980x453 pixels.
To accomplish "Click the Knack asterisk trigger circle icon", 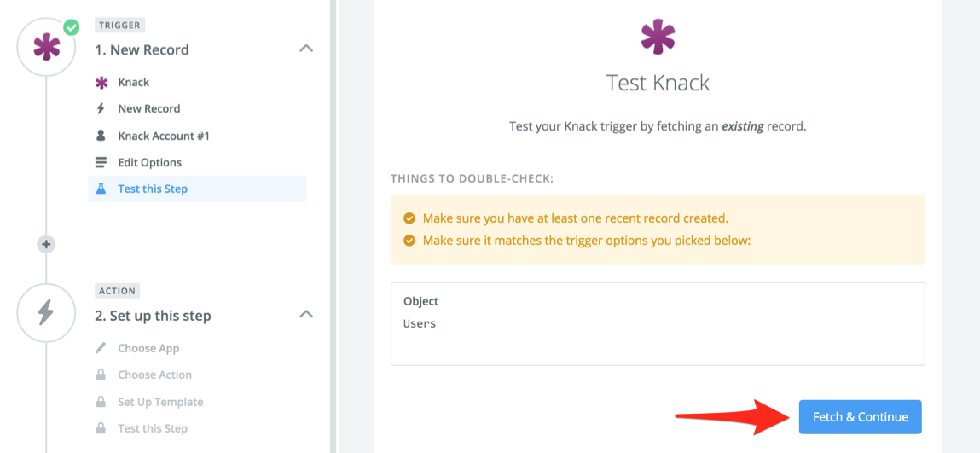I will click(46, 48).
